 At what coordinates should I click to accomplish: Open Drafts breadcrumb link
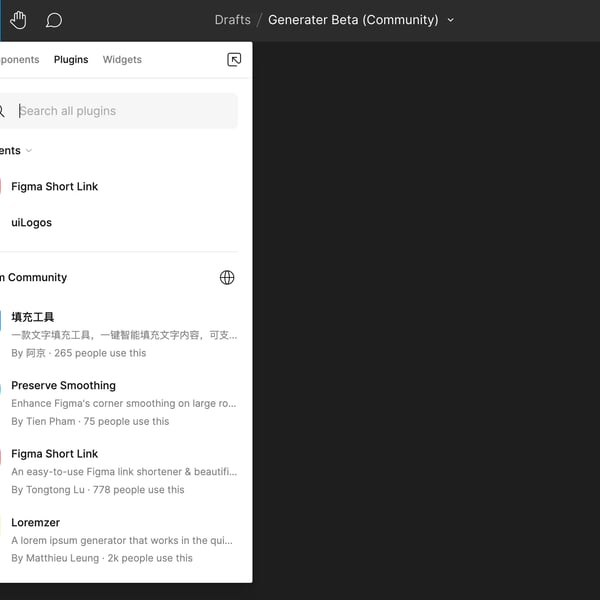pos(232,20)
